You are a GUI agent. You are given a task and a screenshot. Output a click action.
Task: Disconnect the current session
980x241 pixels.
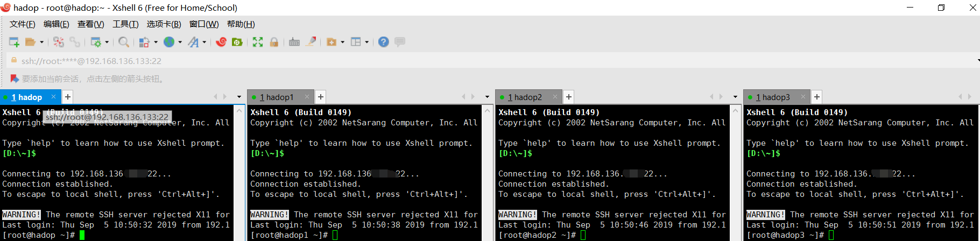(59, 42)
